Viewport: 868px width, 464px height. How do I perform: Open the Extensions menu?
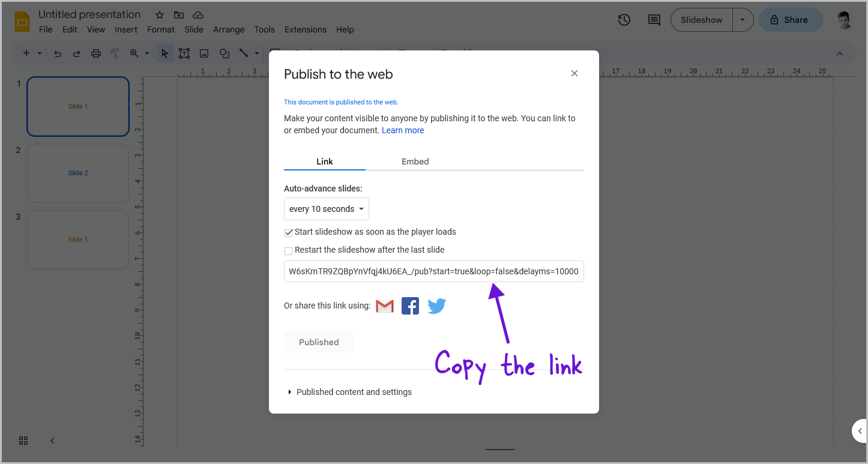[305, 29]
